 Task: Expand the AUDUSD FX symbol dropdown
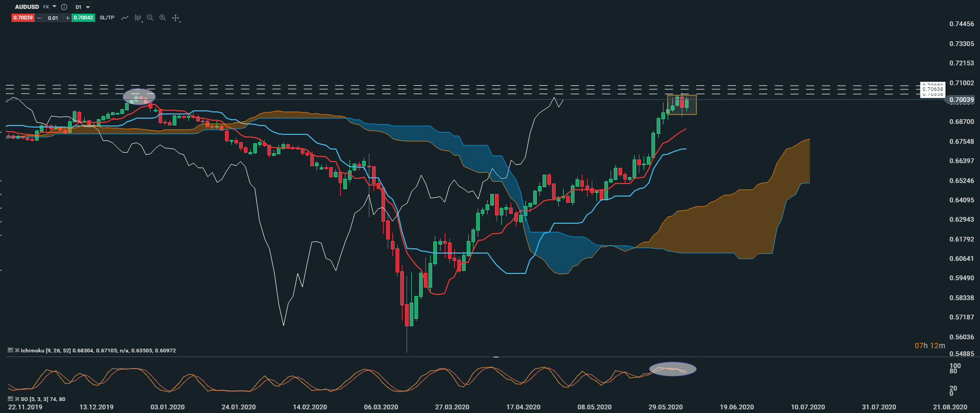[54, 7]
